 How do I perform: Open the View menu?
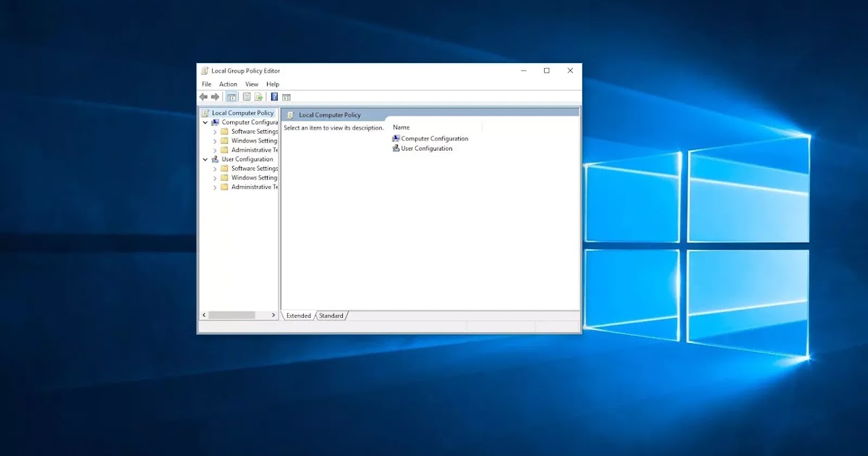tap(252, 84)
